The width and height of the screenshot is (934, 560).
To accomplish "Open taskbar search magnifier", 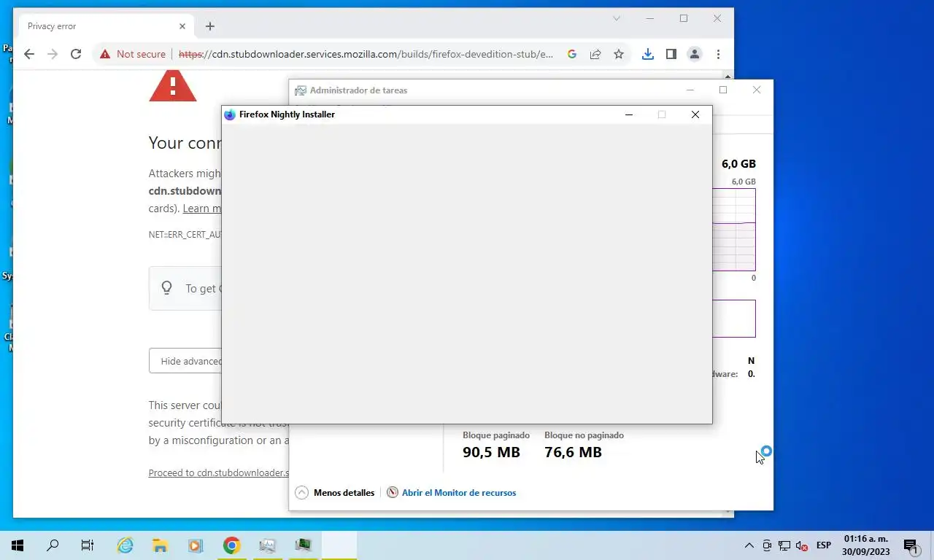I will 53,545.
